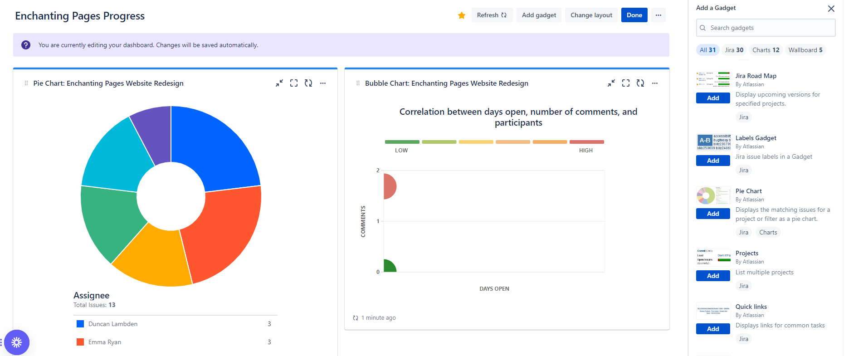This screenshot has width=868, height=356.
Task: Open Bubble Chart gadget more options menu
Action: [655, 83]
